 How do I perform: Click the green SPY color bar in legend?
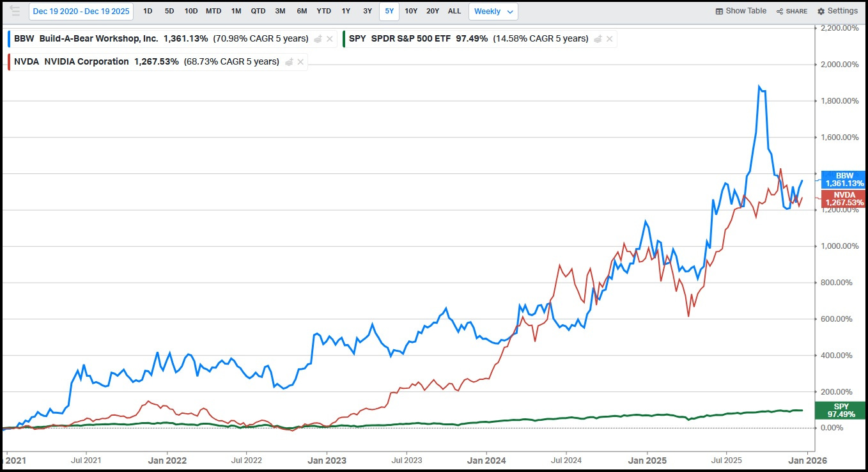coord(345,39)
